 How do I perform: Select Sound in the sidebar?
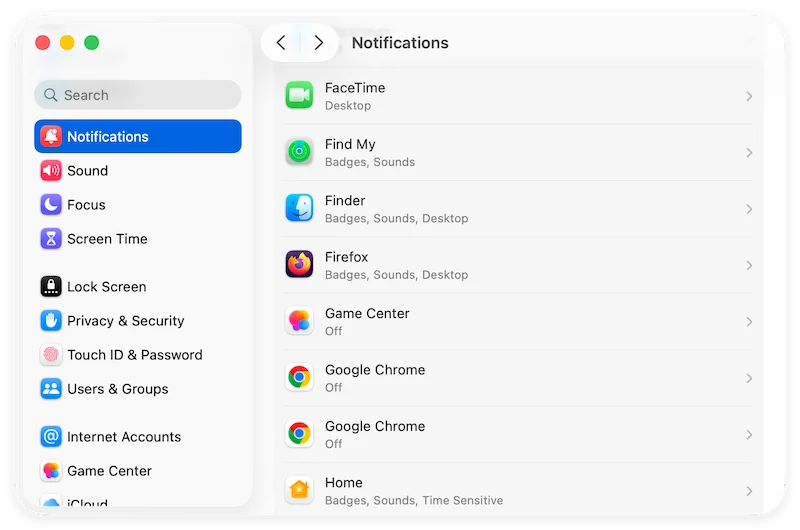138,170
